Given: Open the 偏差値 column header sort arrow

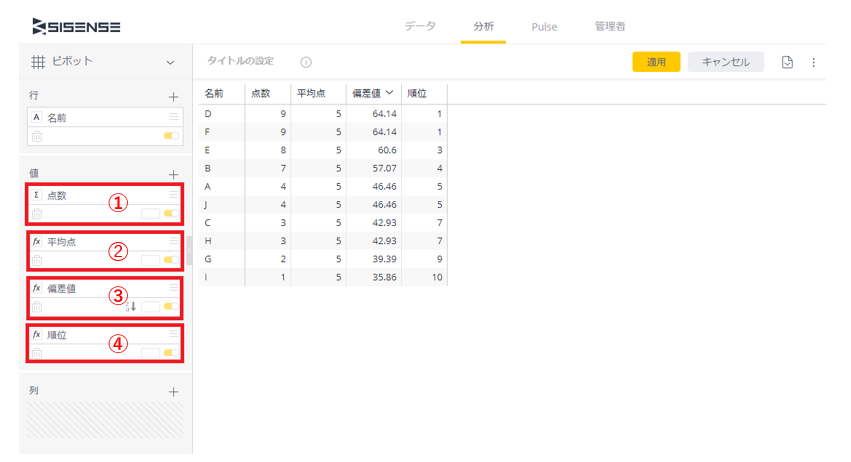Looking at the screenshot, I should (x=389, y=93).
